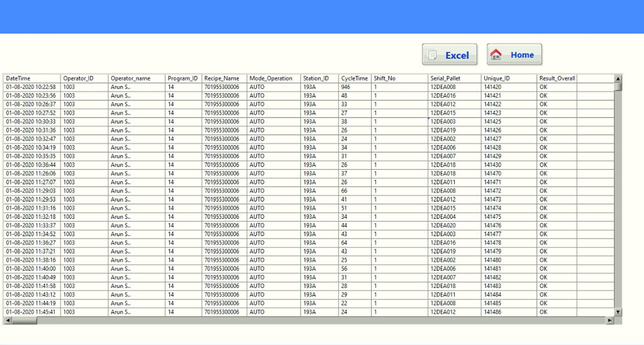644x345 pixels.
Task: Click DateTime cell 01-08-2020 10:32:47
Action: [x=32, y=139]
